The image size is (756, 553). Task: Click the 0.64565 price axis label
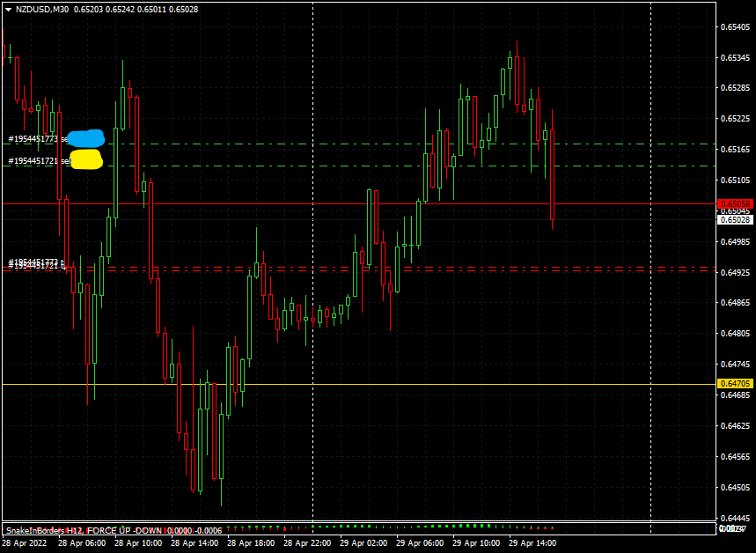[735, 456]
